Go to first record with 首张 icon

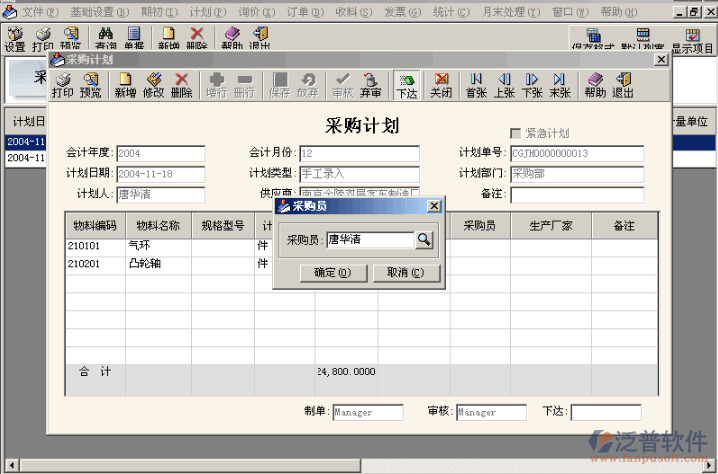coord(476,85)
